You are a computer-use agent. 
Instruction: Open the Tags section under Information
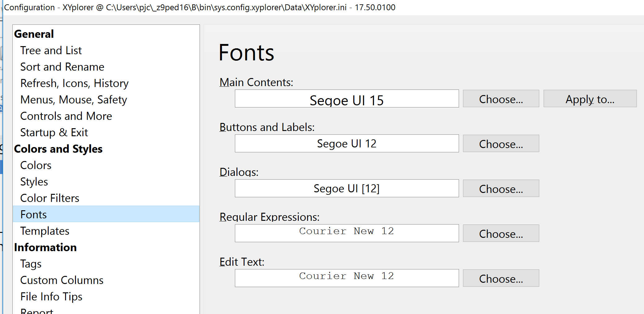31,264
